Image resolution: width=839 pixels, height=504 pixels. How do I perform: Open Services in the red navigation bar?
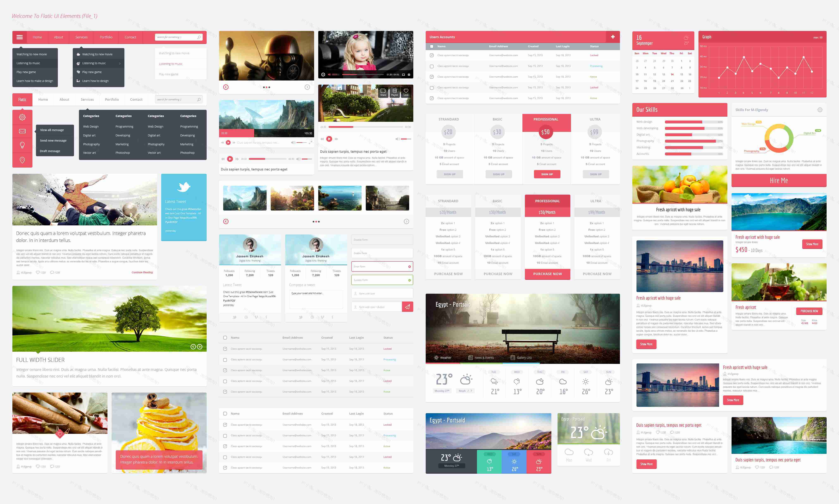[81, 37]
